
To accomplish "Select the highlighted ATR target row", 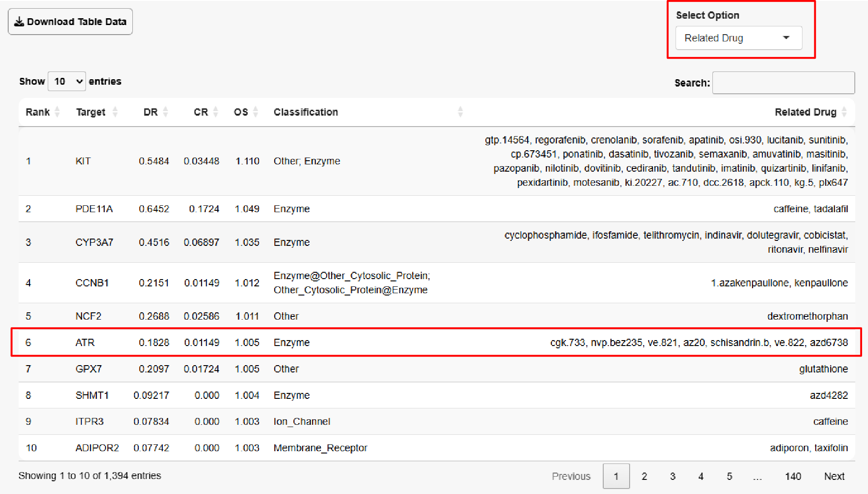I will point(85,342).
